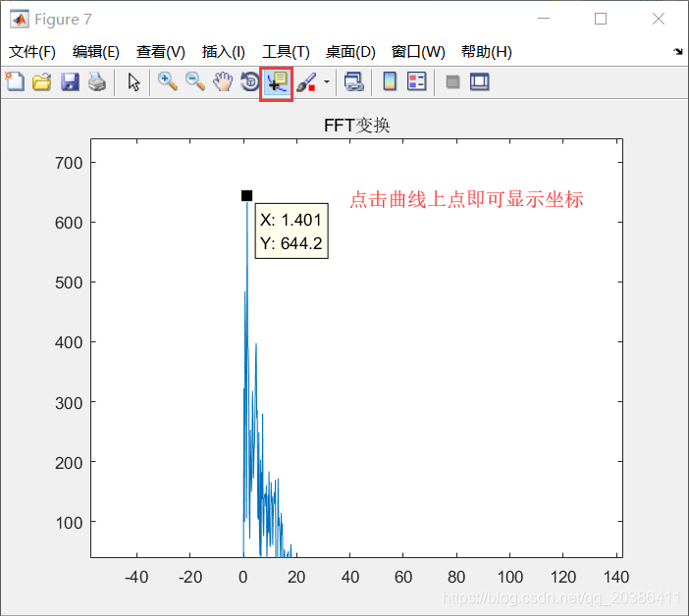Insert a colorbar using the toolbar icon
Viewport: 689px width, 616px height.
click(390, 81)
